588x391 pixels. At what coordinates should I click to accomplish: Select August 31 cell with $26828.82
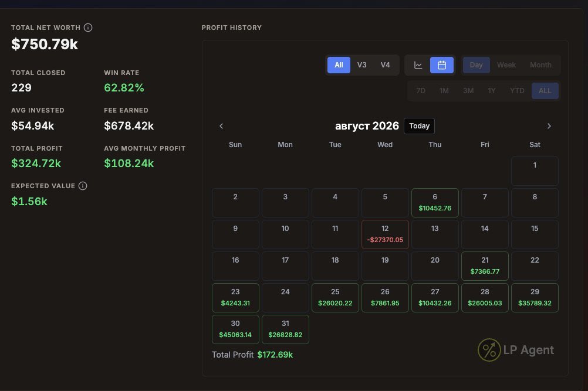click(285, 329)
